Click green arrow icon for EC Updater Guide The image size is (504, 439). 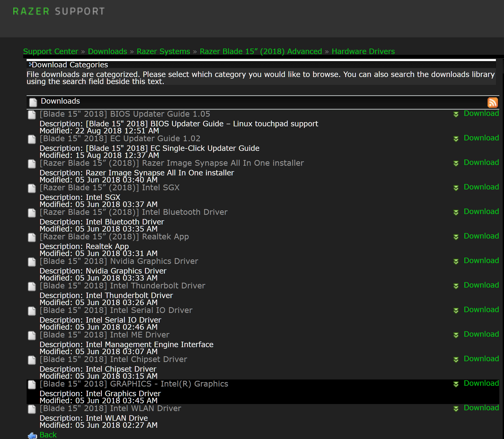[456, 139]
